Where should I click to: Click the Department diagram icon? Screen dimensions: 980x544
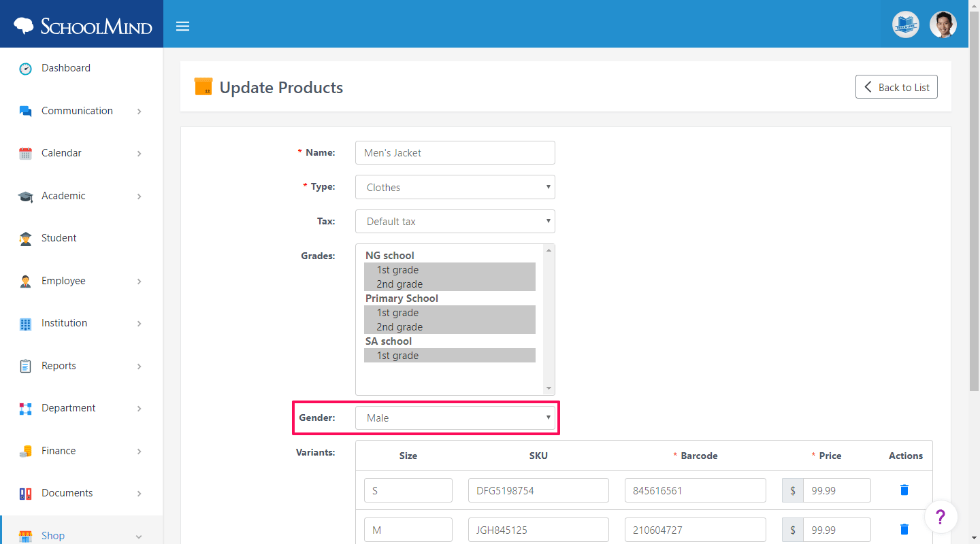25,409
